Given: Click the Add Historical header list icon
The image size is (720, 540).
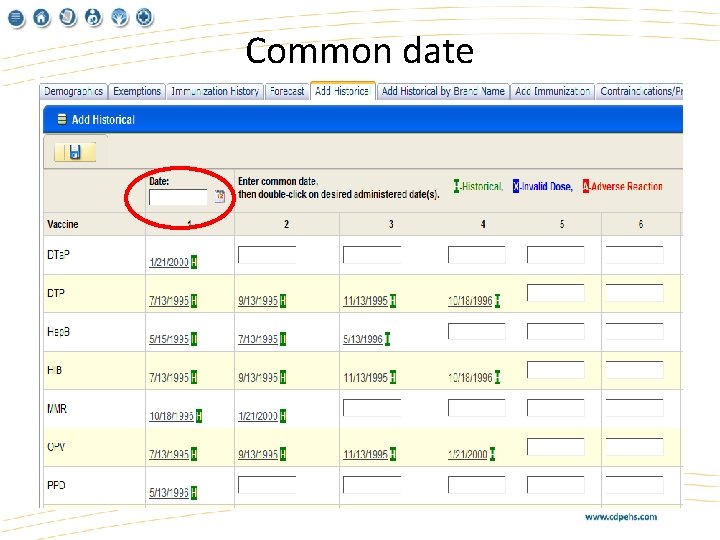Looking at the screenshot, I should point(62,119).
